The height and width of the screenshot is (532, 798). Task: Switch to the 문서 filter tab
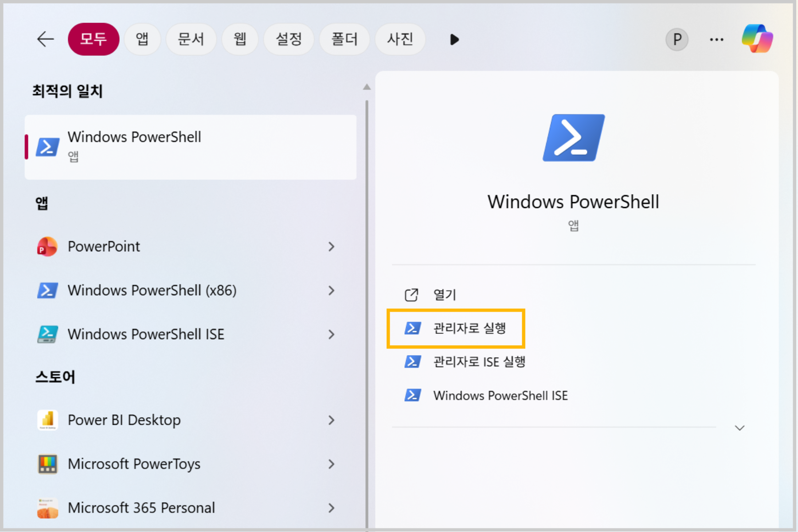pyautogui.click(x=191, y=39)
